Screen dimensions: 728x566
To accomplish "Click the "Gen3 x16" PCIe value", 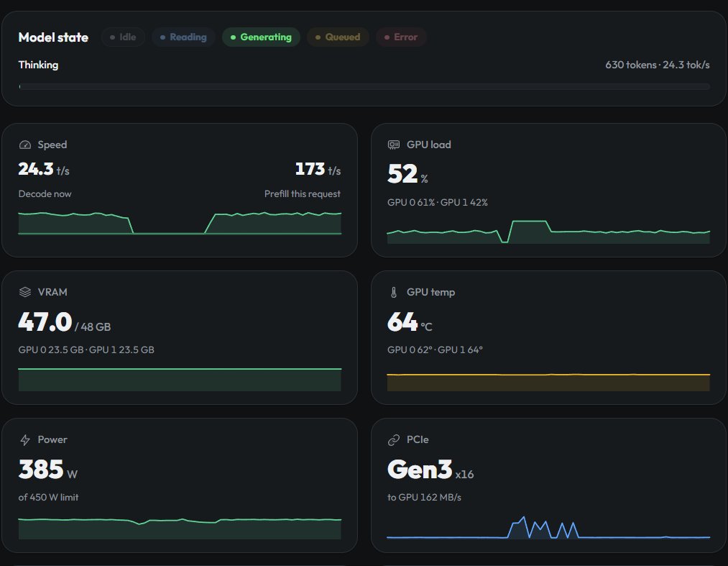I will coord(430,470).
